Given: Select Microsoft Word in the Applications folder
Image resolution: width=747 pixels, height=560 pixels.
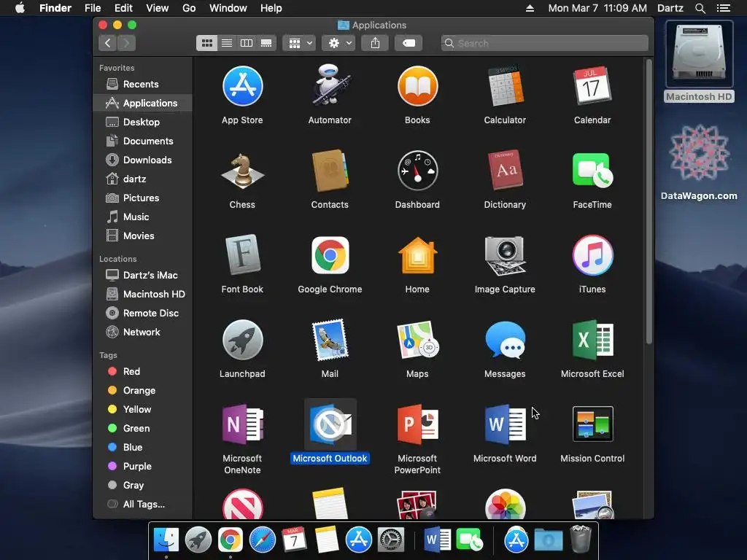Looking at the screenshot, I should pos(505,424).
